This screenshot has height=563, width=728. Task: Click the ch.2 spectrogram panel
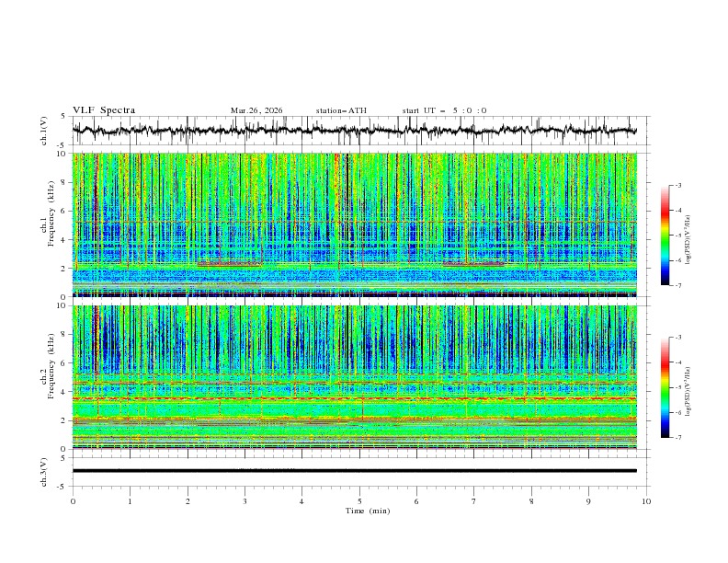tap(355, 377)
